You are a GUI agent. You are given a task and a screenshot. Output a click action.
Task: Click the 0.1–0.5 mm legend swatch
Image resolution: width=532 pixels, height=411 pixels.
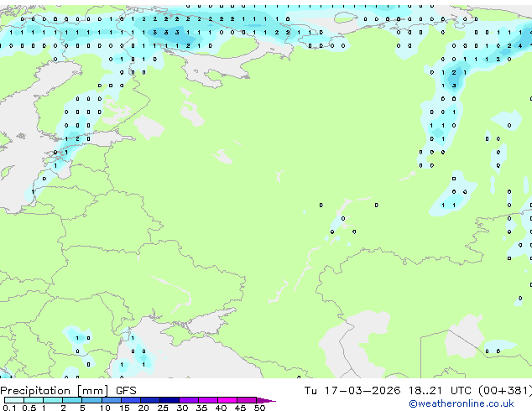(14, 400)
